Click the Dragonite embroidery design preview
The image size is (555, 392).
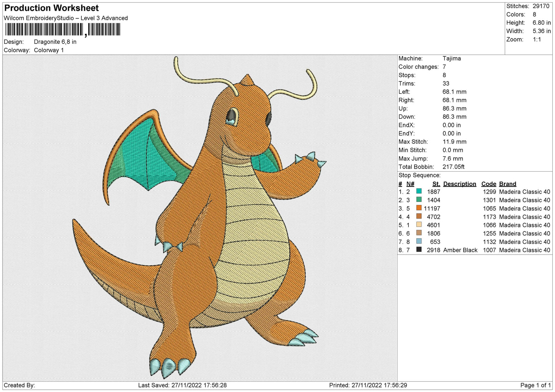pyautogui.click(x=199, y=218)
